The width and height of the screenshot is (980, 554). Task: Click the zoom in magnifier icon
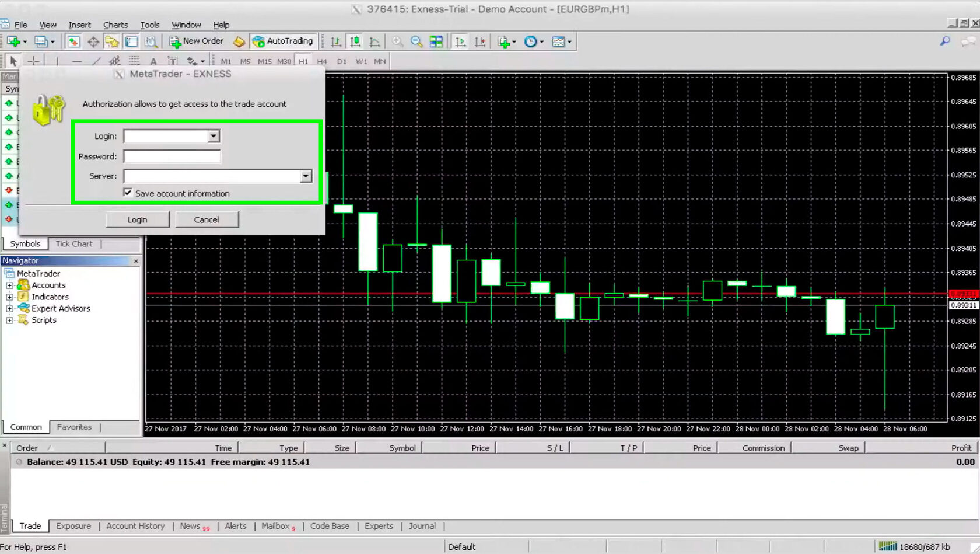(397, 41)
